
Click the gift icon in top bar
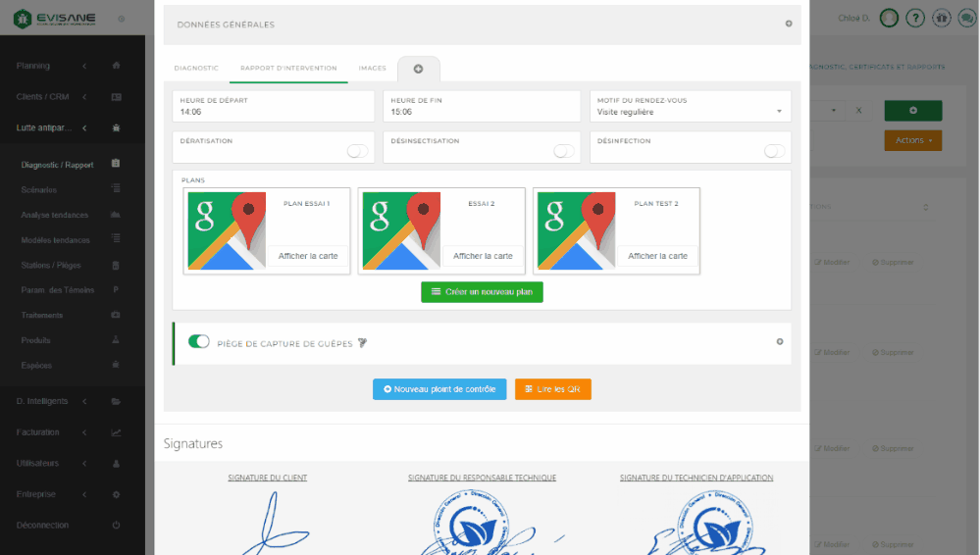pyautogui.click(x=942, y=18)
